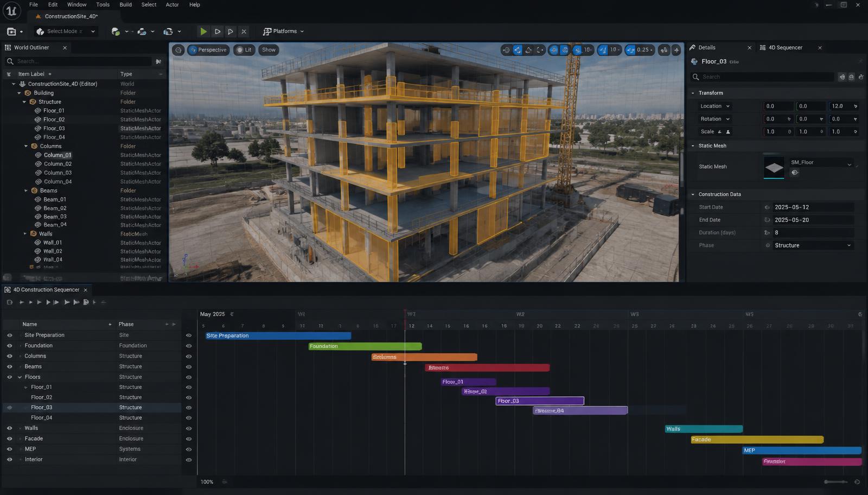Click the settings icon at timeline right end
The height and width of the screenshot is (495, 868).
pyautogui.click(x=860, y=314)
